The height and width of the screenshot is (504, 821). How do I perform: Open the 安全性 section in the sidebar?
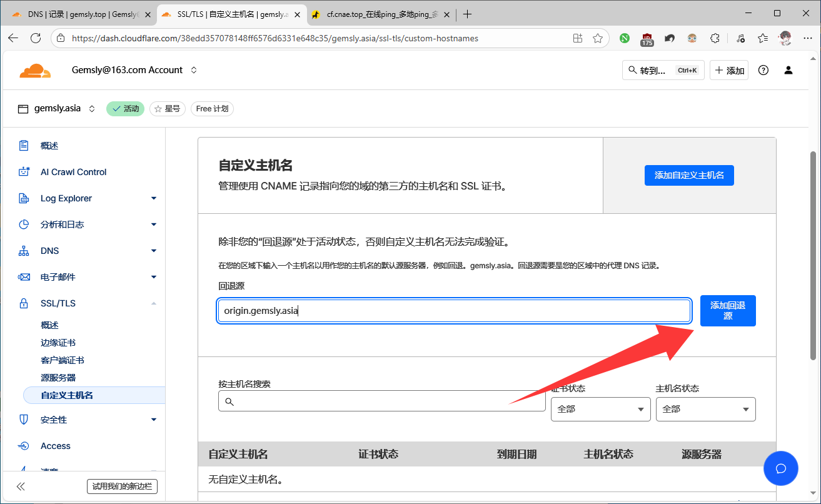pyautogui.click(x=56, y=419)
